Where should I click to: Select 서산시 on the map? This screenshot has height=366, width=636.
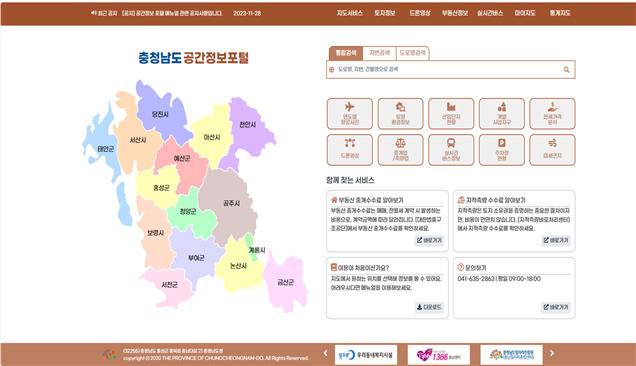[x=138, y=140]
